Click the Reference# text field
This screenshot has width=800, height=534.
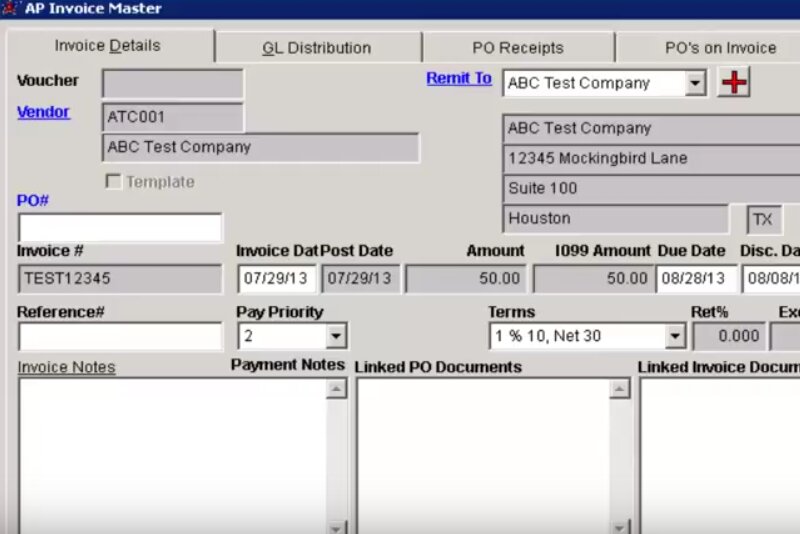pos(120,337)
